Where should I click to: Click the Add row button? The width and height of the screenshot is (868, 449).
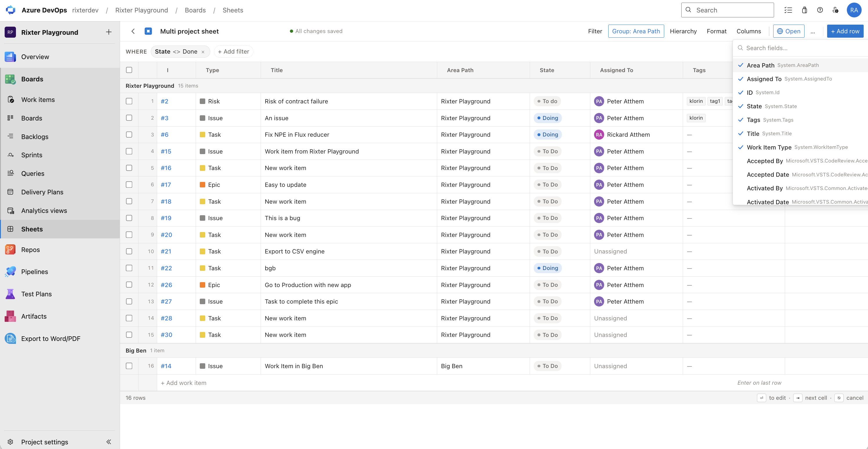point(845,31)
